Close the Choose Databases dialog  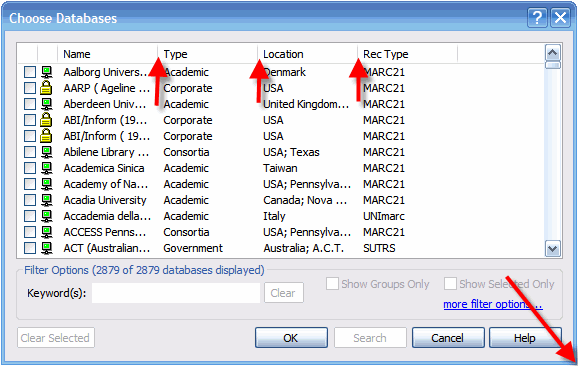point(560,18)
